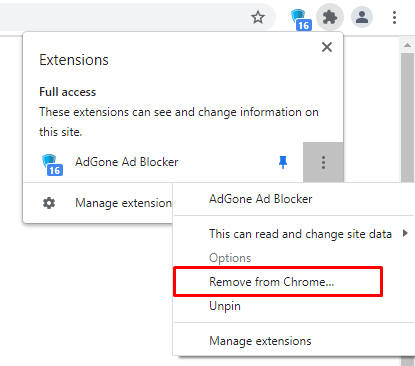Open Chrome's three-dot main menu
The width and height of the screenshot is (415, 366).
(x=394, y=17)
